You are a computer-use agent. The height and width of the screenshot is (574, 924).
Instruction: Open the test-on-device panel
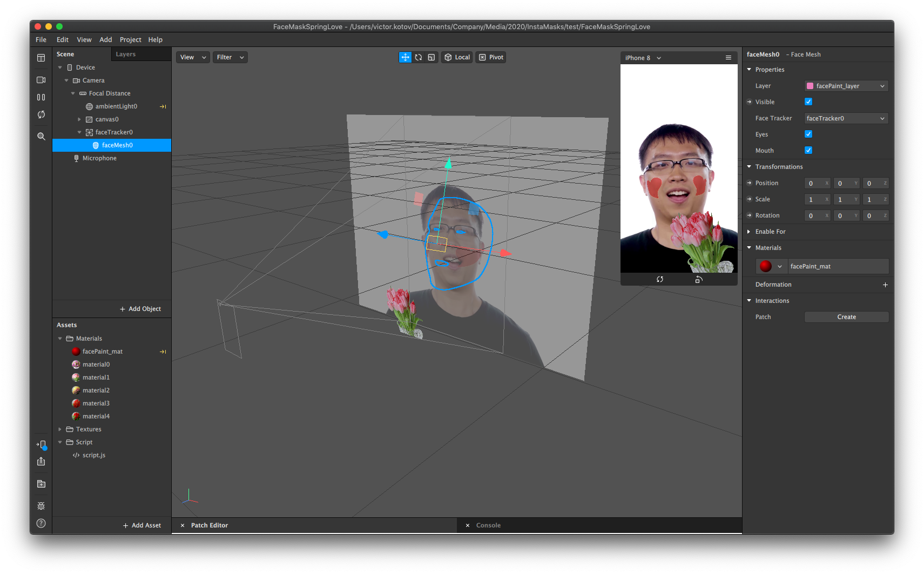[x=41, y=445]
